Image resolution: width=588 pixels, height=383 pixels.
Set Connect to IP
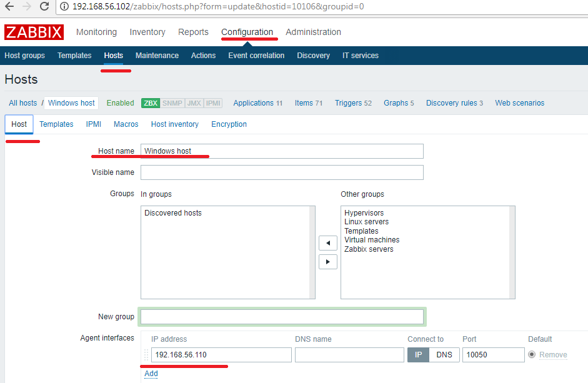pos(418,355)
